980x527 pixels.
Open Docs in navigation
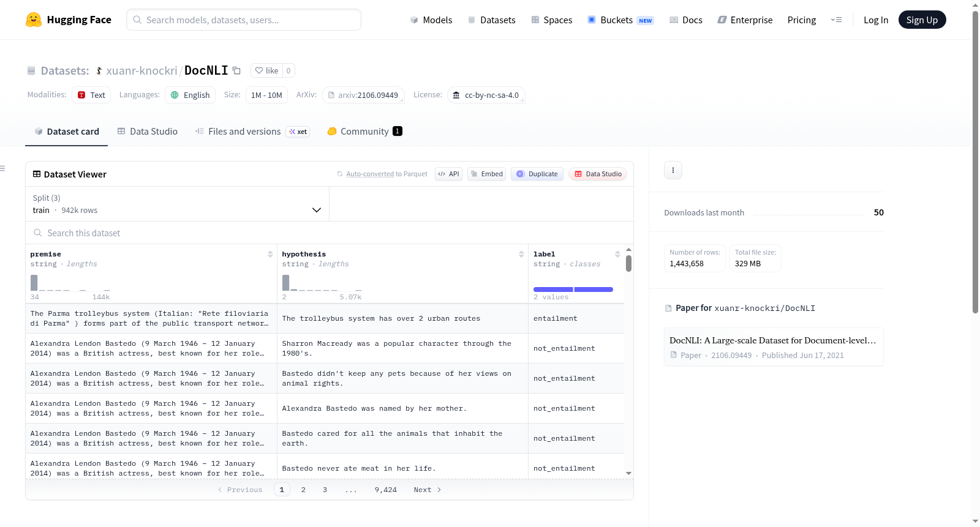pos(686,20)
